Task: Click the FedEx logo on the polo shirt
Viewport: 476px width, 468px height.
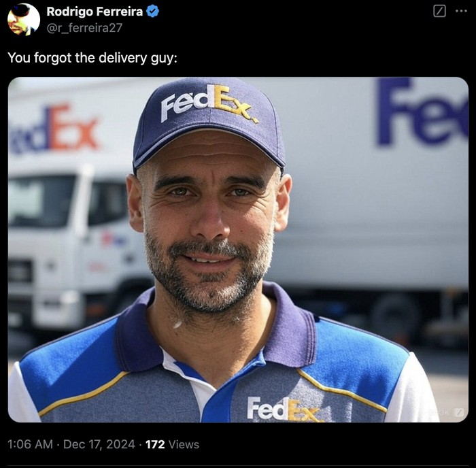Action: pos(284,409)
